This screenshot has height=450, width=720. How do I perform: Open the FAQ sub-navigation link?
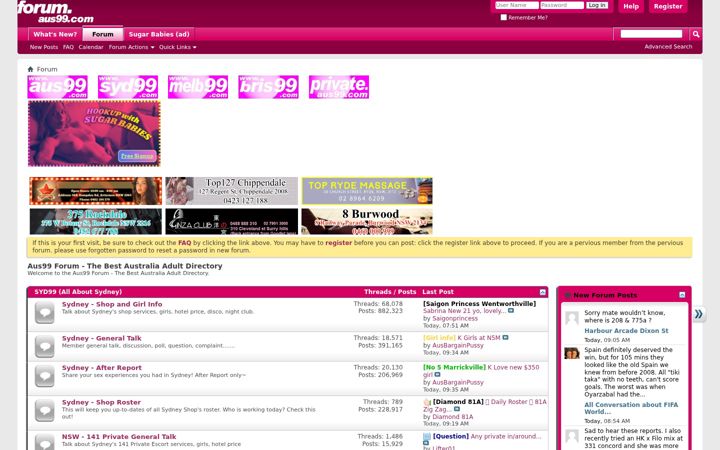pyautogui.click(x=68, y=47)
